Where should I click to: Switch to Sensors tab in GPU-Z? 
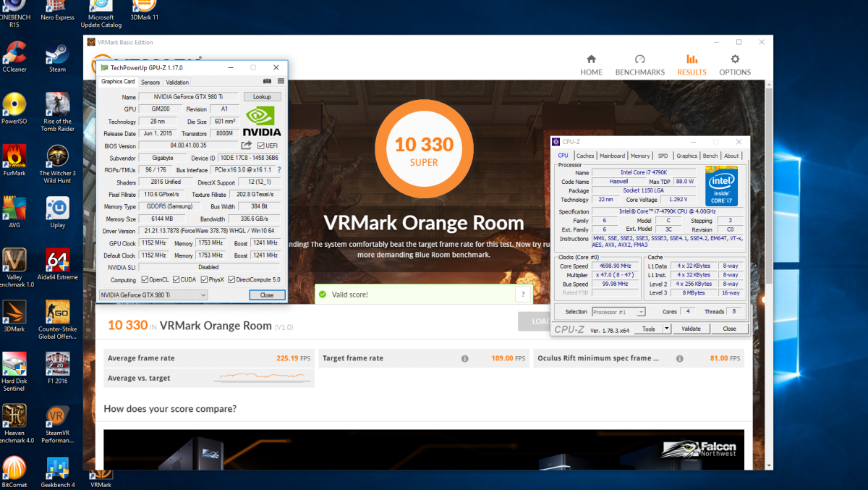click(x=150, y=83)
